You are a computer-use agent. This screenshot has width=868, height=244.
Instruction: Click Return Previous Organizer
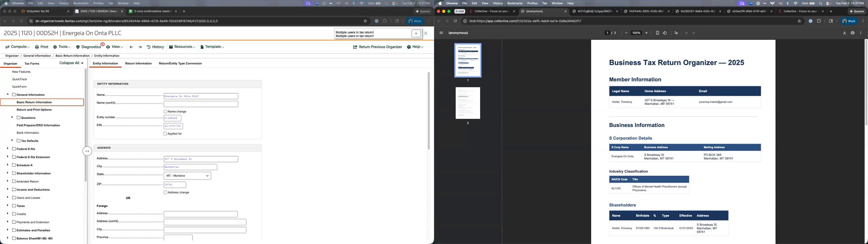377,47
